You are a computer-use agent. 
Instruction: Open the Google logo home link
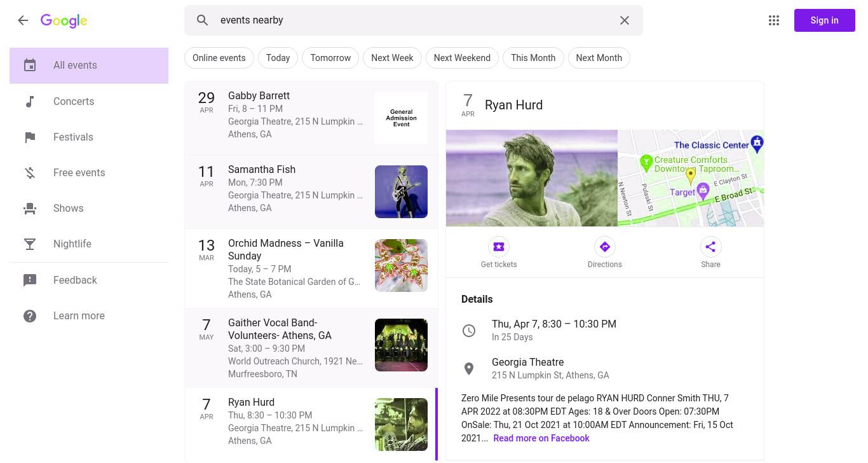tap(64, 20)
